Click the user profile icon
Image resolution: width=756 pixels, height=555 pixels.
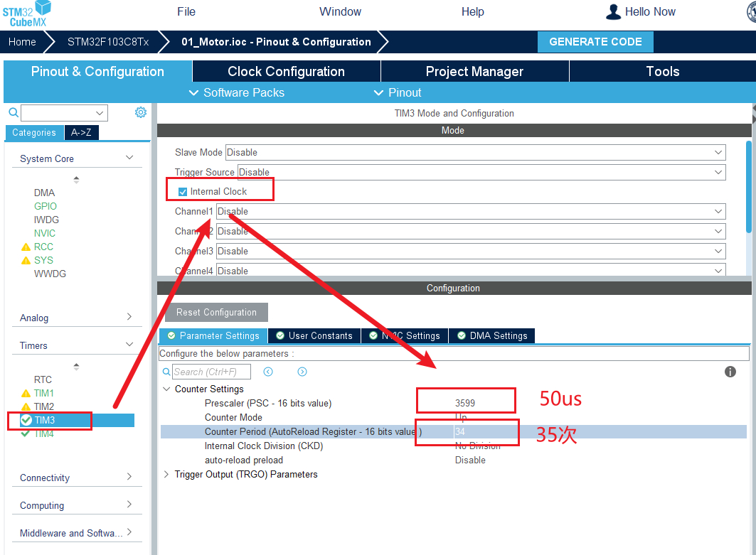point(613,12)
